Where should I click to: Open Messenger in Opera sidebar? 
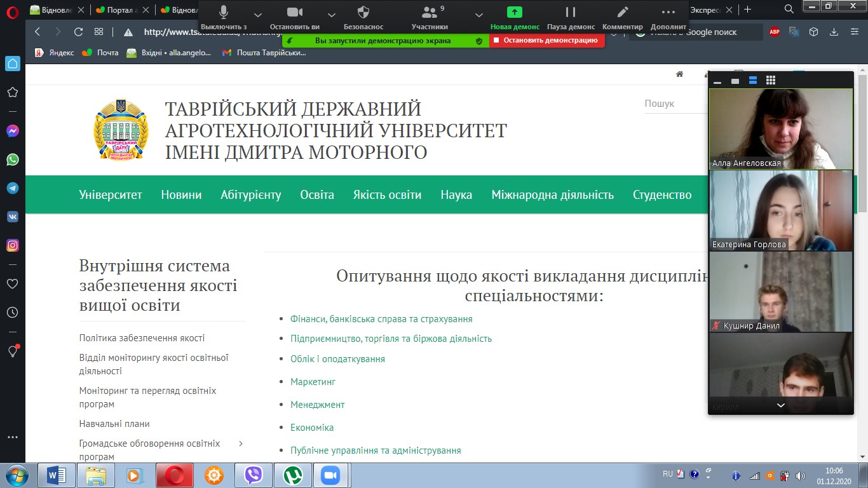pos(13,131)
